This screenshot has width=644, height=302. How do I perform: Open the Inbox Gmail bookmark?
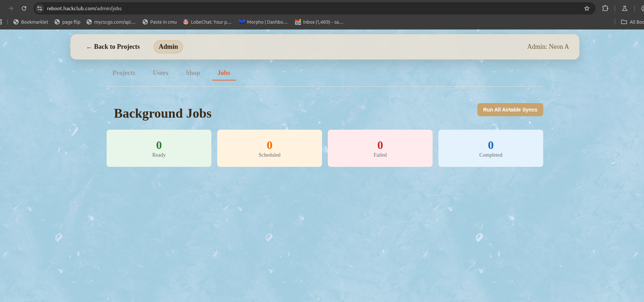[x=319, y=22]
